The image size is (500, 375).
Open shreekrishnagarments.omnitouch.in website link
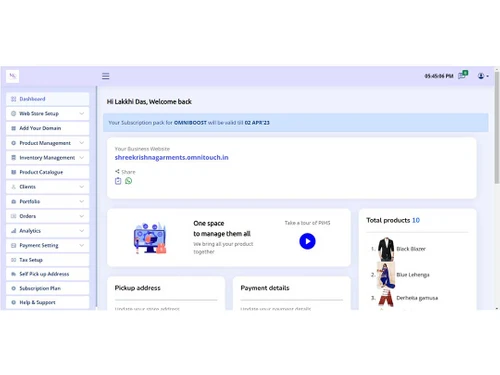tap(171, 157)
